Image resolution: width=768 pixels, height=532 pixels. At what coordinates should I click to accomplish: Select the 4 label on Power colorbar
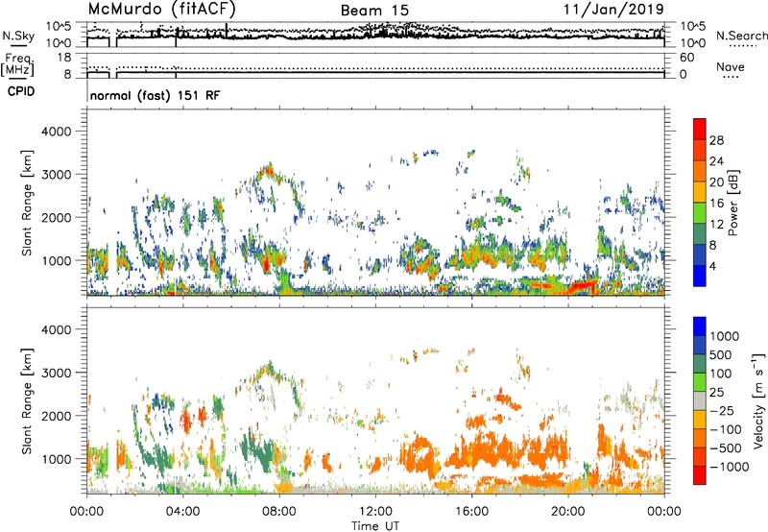pyautogui.click(x=713, y=266)
